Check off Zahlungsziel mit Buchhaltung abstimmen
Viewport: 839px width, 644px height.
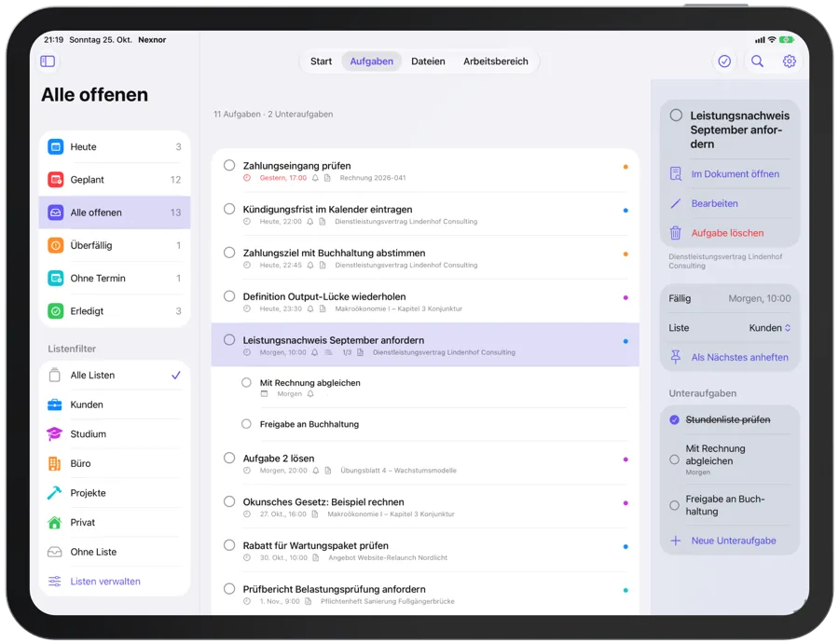229,253
